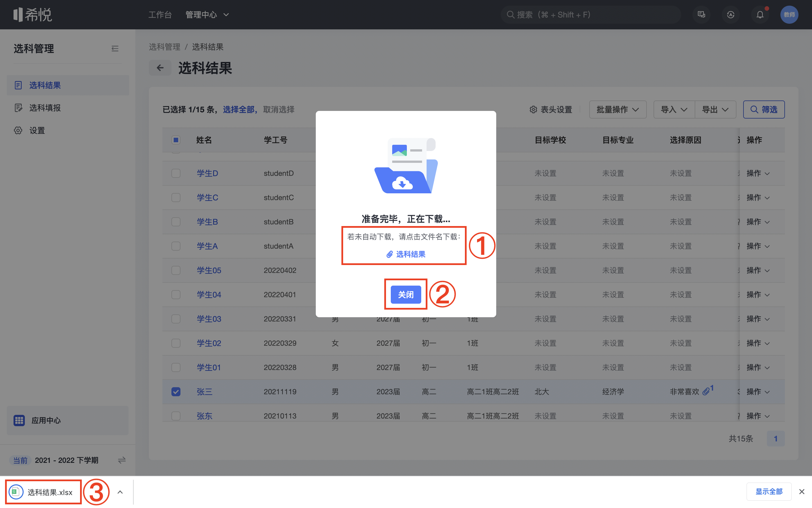This screenshot has height=508, width=812.
Task: Expand 操作 menu for 学生01
Action: 758,367
